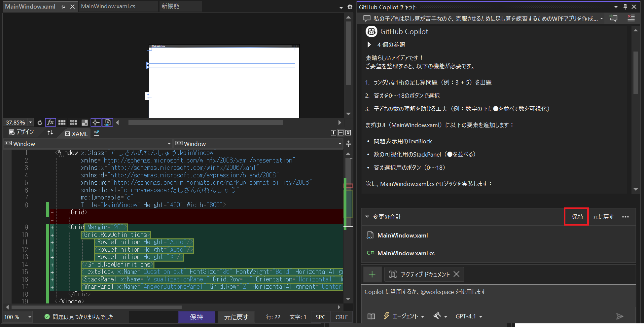Image resolution: width=644 pixels, height=327 pixels.
Task: Open the editor tab settings gear icon
Action: point(350,7)
